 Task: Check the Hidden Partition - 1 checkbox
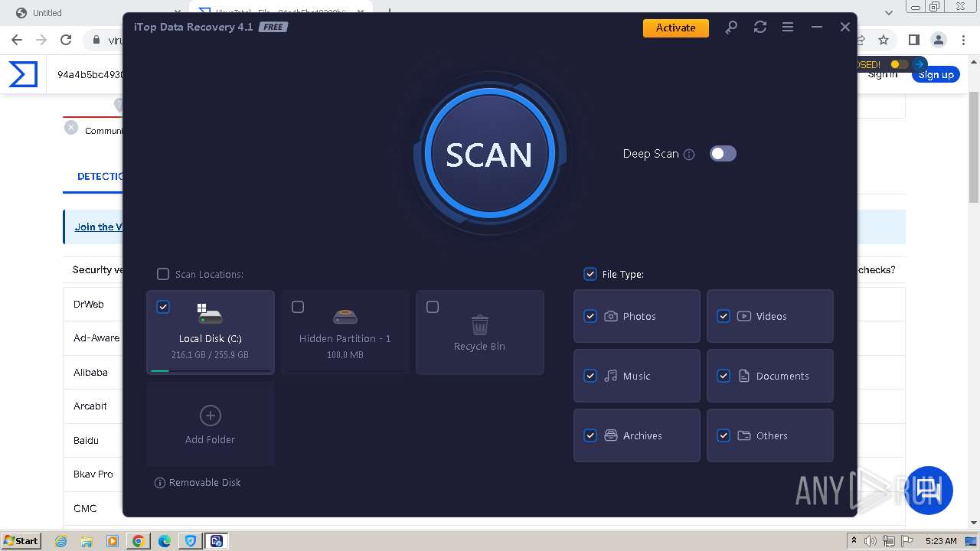coord(298,307)
